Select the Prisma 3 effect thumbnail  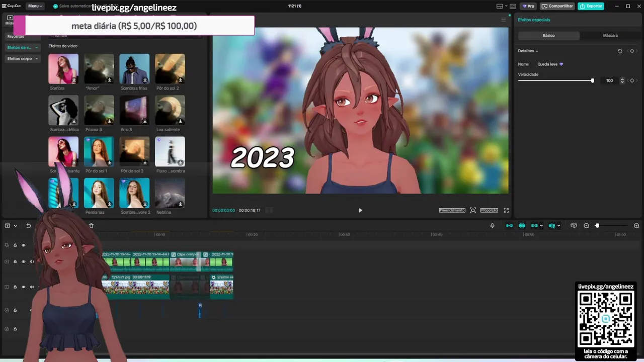pyautogui.click(x=99, y=110)
